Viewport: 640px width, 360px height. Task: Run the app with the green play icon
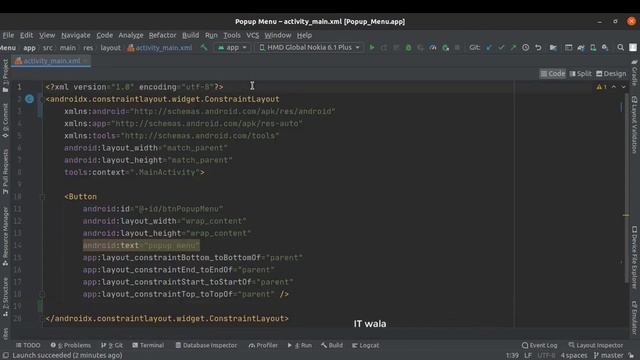[x=372, y=48]
